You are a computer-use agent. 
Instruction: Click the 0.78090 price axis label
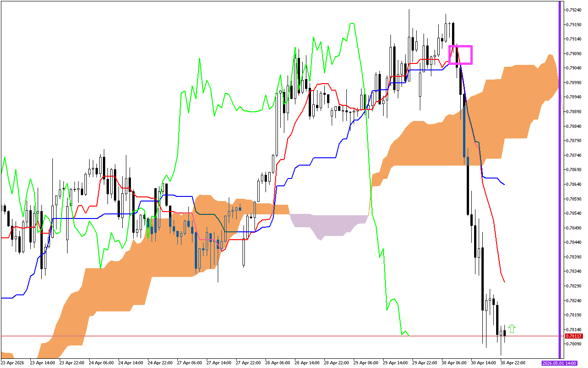(574, 344)
